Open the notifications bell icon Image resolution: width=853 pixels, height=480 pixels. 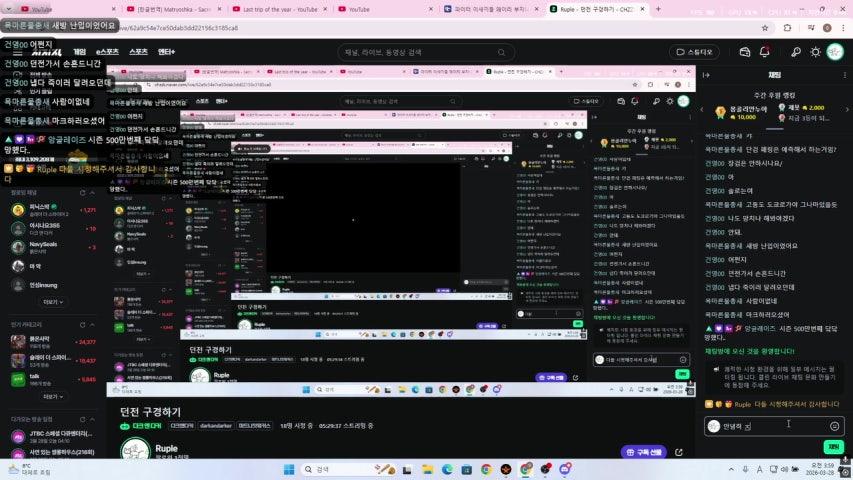(x=764, y=52)
